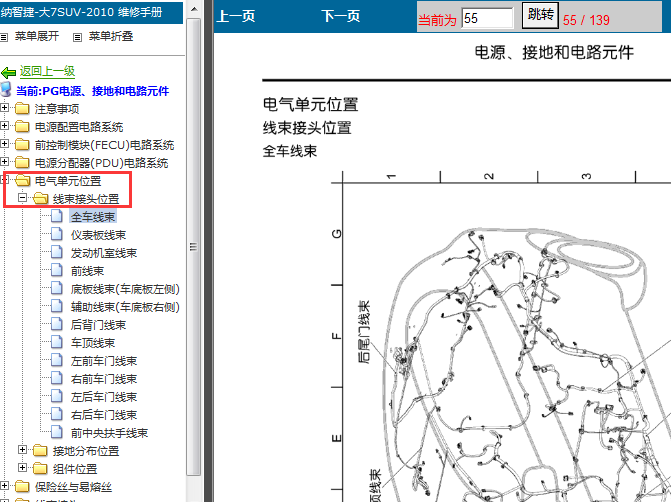The image size is (671, 502).
Task: Expand the 注意事项 tree node
Action: [x=4, y=107]
